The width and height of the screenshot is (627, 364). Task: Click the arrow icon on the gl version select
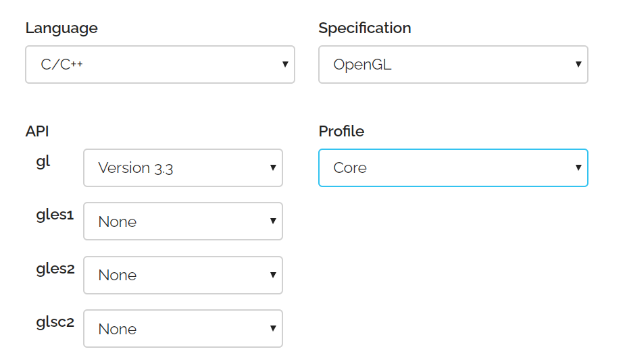coord(273,167)
